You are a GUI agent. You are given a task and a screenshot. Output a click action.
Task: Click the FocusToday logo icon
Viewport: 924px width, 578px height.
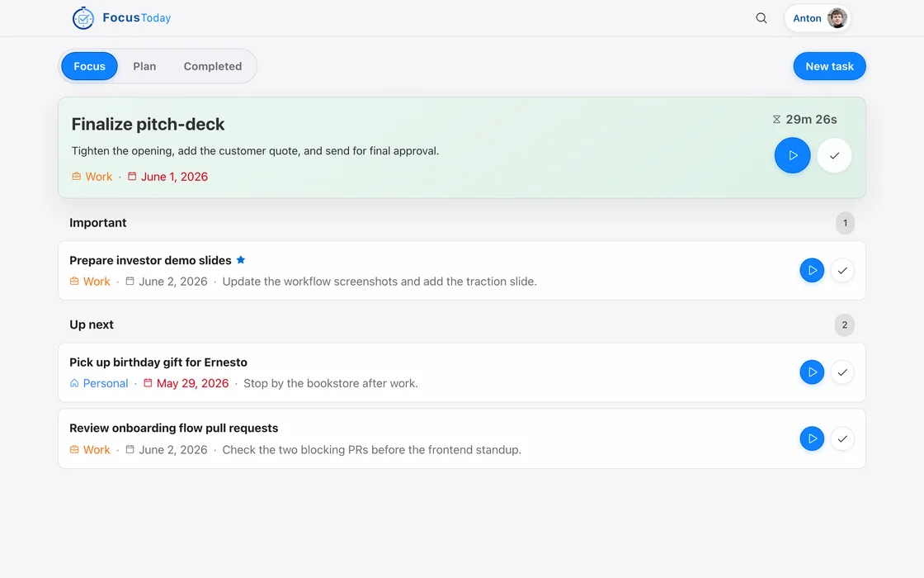(x=83, y=17)
